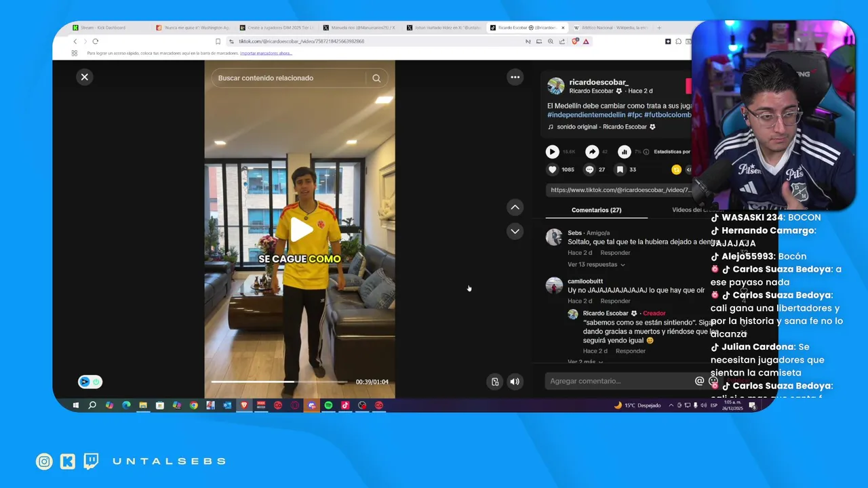This screenshot has width=868, height=488.
Task: Click Importar marcadores ahora link
Action: (x=266, y=53)
